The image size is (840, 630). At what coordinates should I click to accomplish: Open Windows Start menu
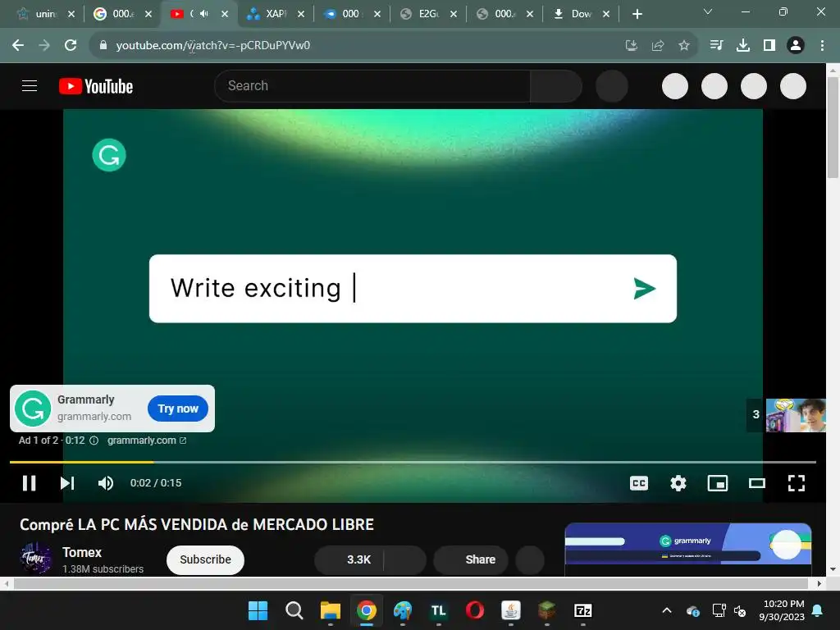point(258,610)
